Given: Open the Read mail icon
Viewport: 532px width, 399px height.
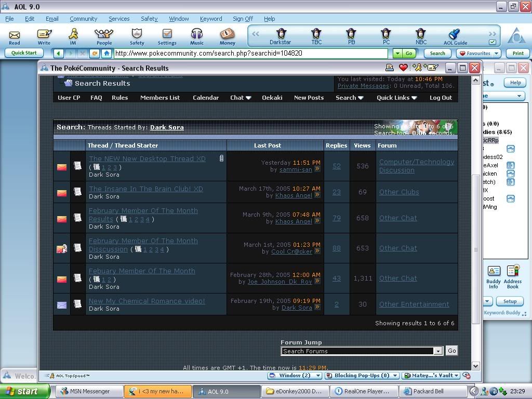Looking at the screenshot, I should pos(14,37).
